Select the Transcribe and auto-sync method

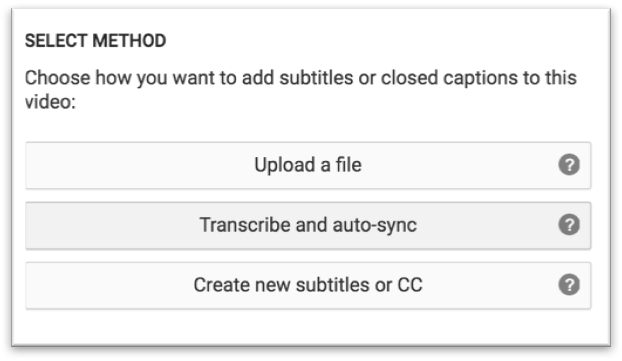tap(308, 225)
